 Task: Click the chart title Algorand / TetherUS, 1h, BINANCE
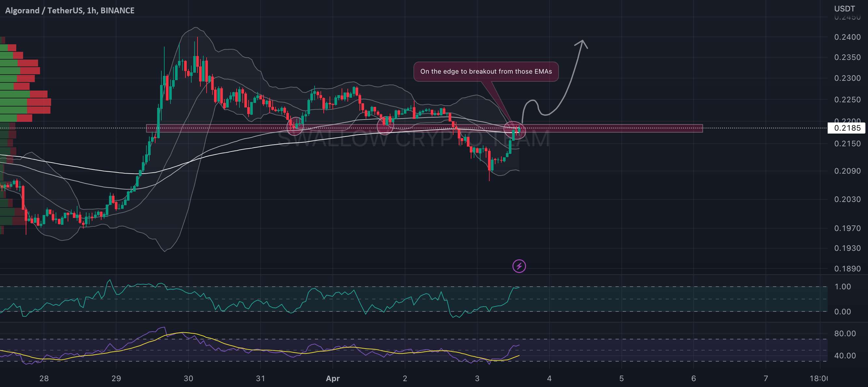(70, 10)
